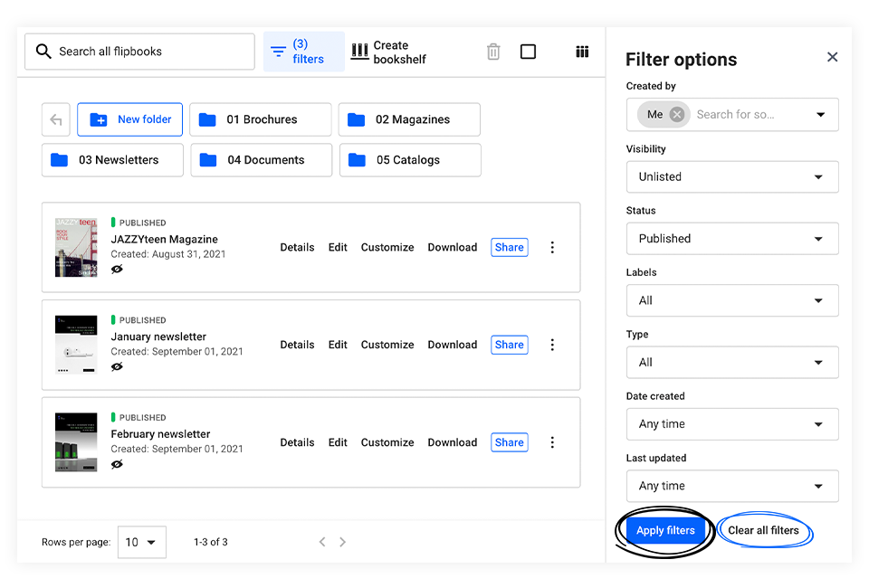Share the JAZZYteen Magazine flipbook
The height and width of the screenshot is (588, 869).
[x=510, y=248]
